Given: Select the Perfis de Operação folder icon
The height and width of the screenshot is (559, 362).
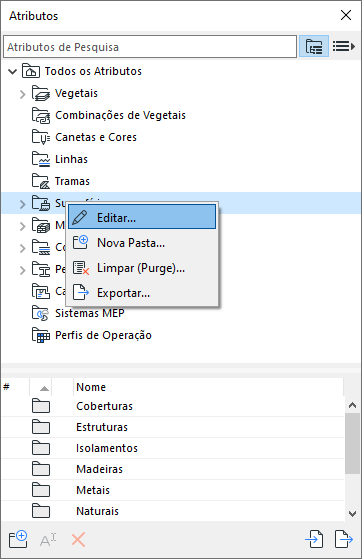Looking at the screenshot, I should coord(41,335).
